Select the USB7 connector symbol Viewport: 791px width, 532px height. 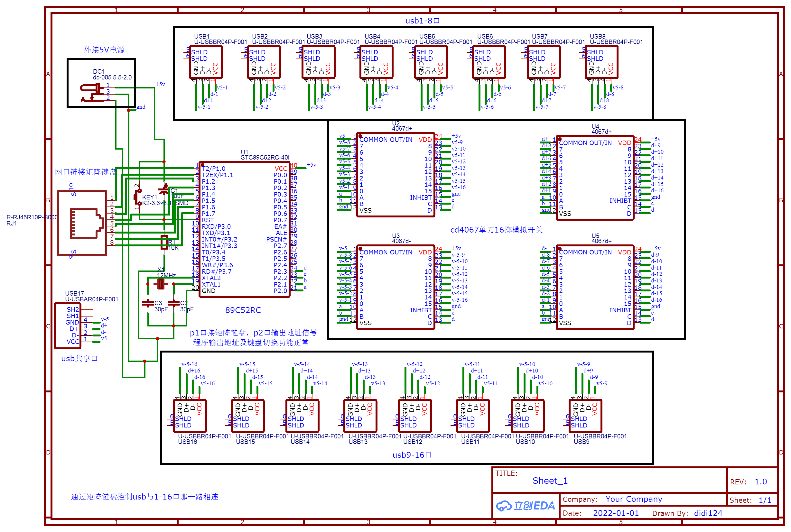click(544, 62)
